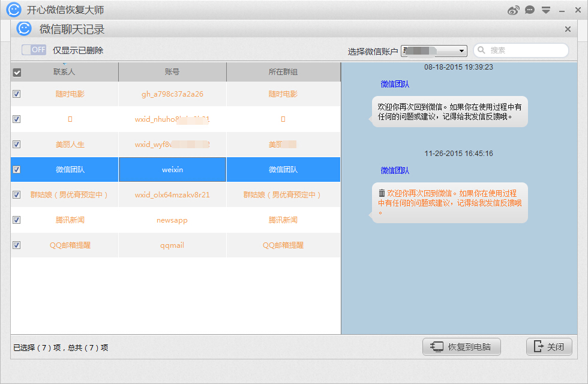Screen dimensions: 588x384
Task: Click 随时电影 in the 所在群组 column
Action: (x=283, y=94)
